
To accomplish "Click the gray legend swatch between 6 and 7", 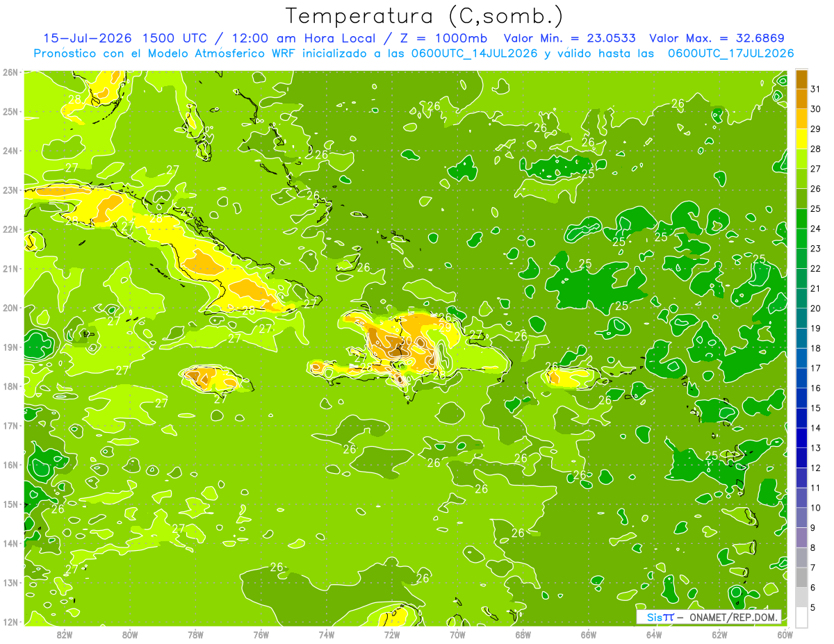I will (x=801, y=577).
